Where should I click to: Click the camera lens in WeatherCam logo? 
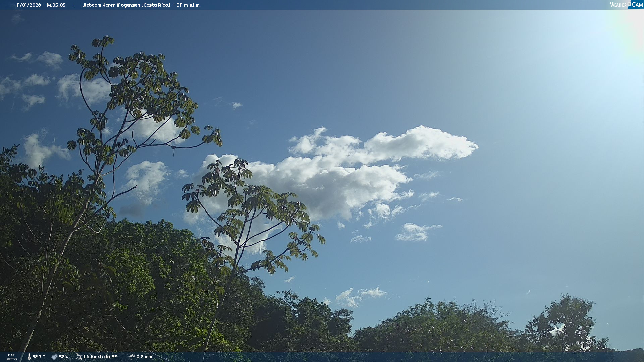pyautogui.click(x=629, y=4)
